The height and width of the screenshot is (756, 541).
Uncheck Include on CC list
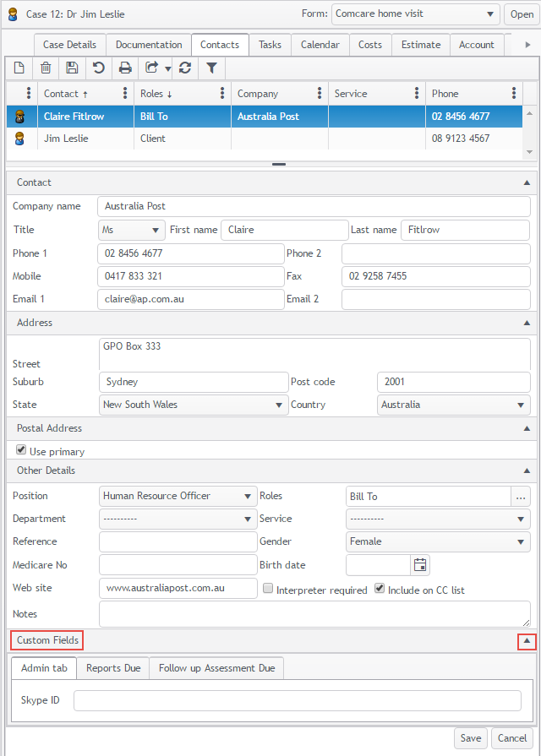click(380, 589)
